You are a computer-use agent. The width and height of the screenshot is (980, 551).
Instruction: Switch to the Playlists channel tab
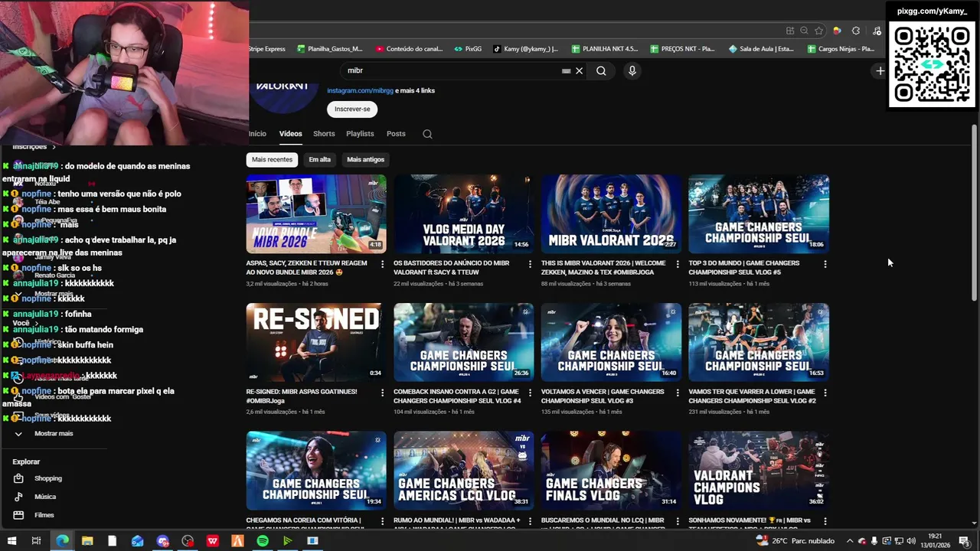click(x=360, y=134)
